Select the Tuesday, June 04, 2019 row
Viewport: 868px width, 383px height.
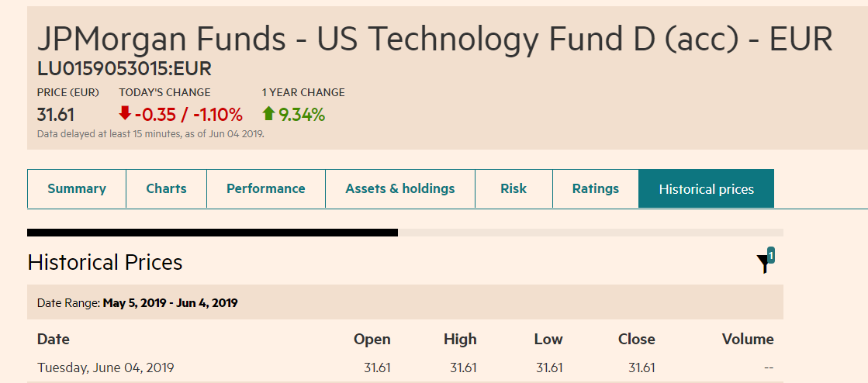tap(105, 367)
